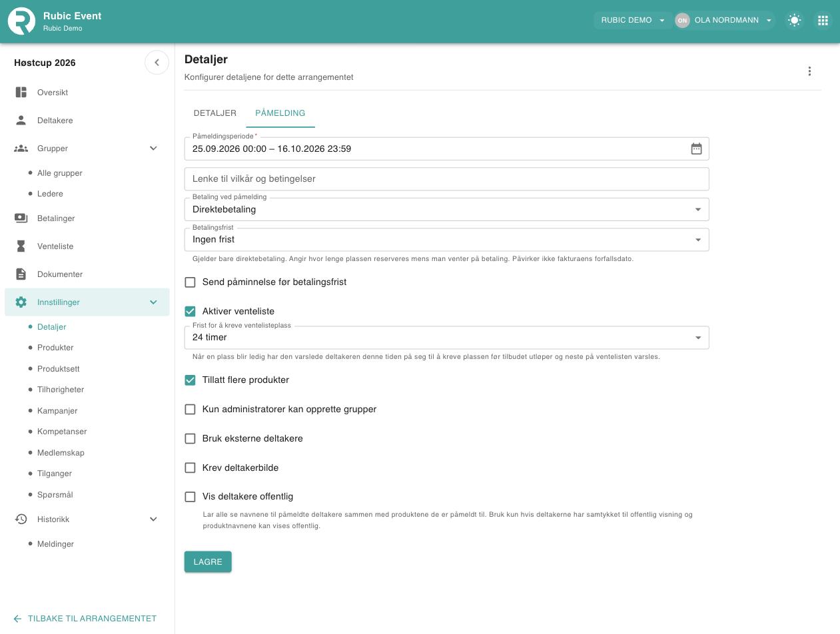Switch to the DETALJER tab
The image size is (840, 634).
pyautogui.click(x=215, y=113)
